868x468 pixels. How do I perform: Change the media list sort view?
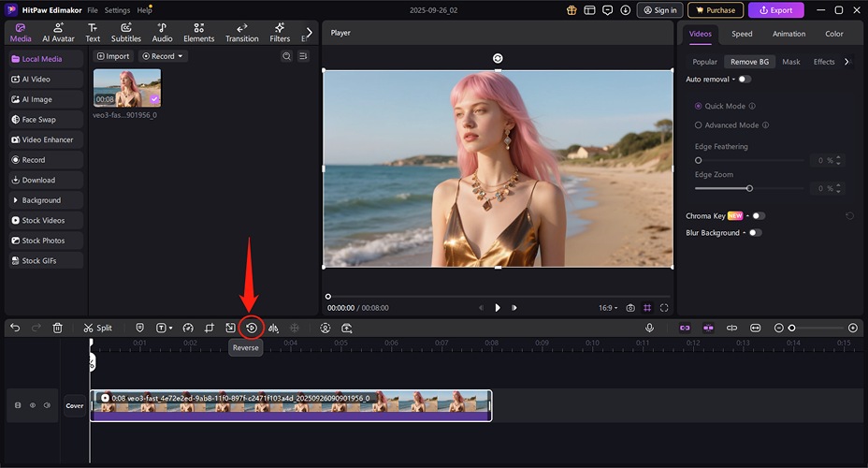[303, 56]
